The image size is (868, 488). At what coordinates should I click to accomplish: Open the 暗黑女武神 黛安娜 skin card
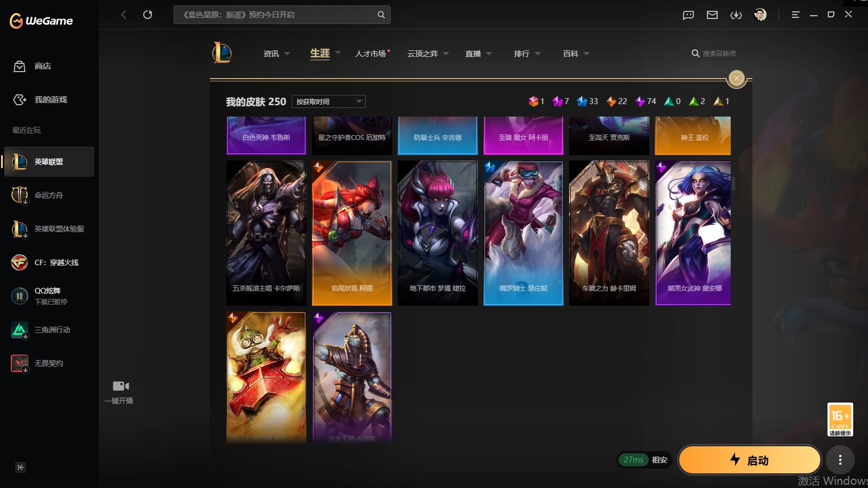(693, 233)
